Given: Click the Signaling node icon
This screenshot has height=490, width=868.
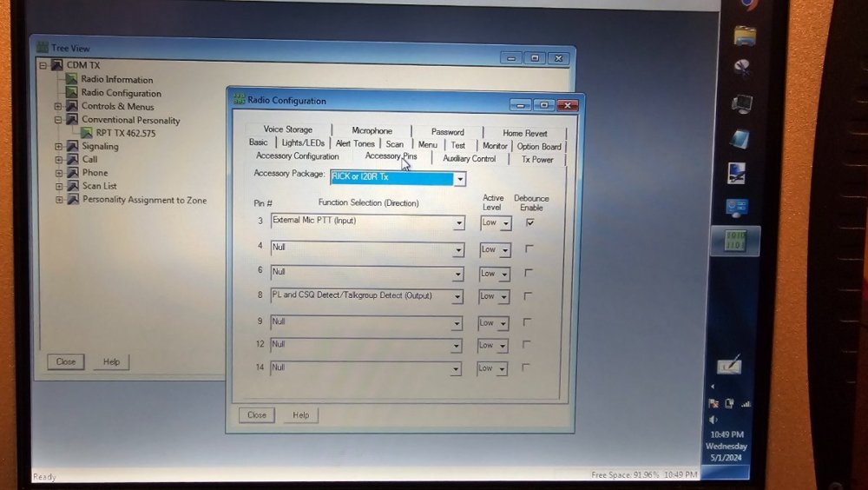Looking at the screenshot, I should tap(72, 146).
